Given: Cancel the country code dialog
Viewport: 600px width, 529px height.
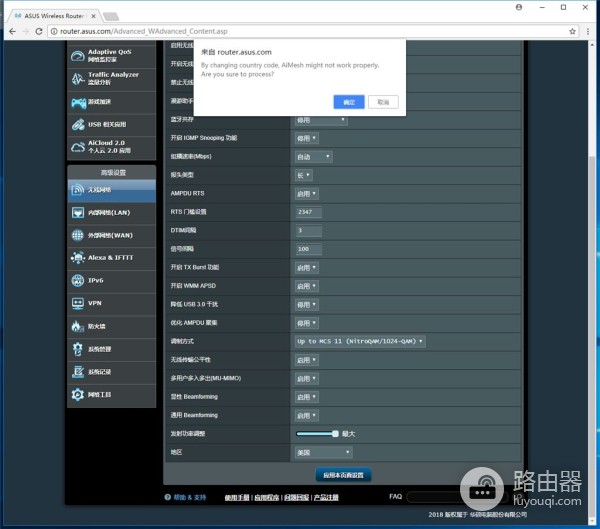Looking at the screenshot, I should pos(383,102).
